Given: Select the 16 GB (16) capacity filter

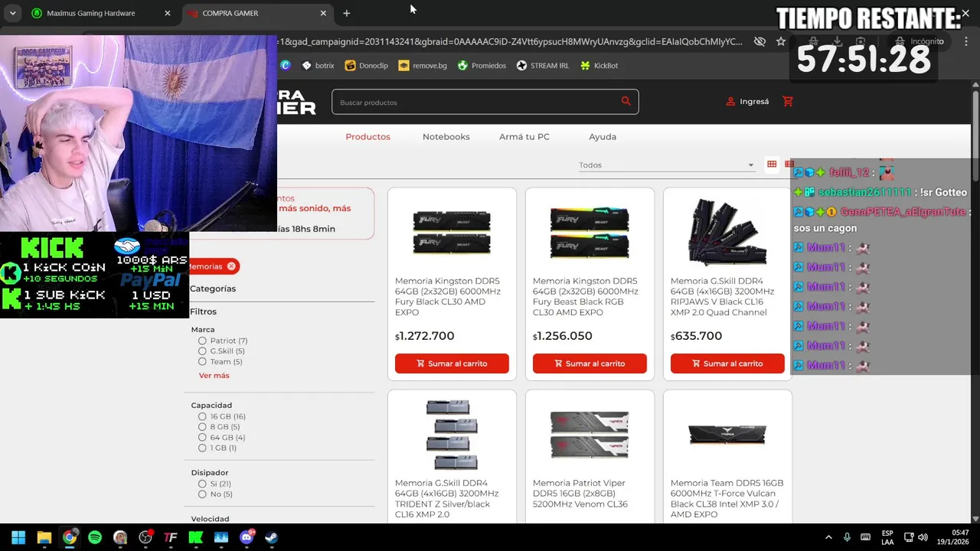Looking at the screenshot, I should click(x=202, y=416).
